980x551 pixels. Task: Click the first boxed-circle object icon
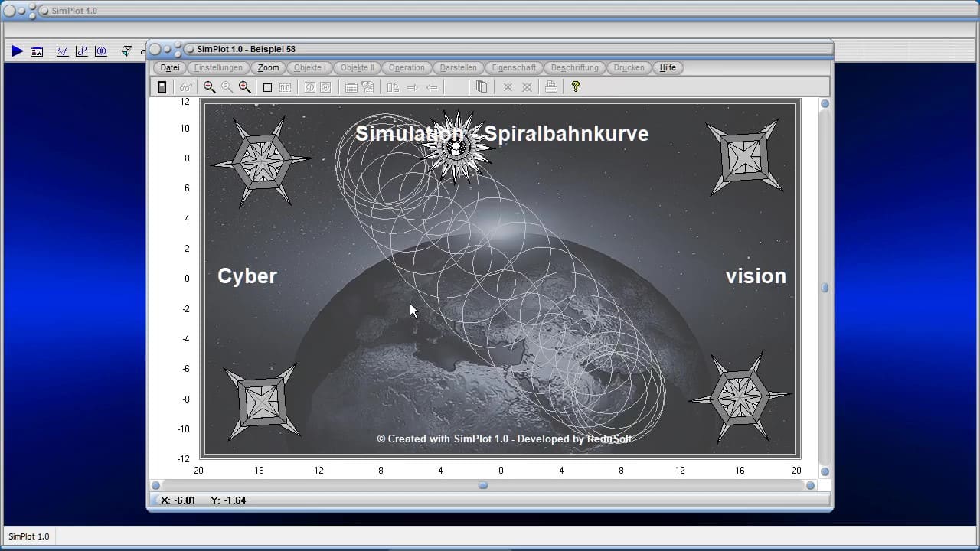point(309,87)
